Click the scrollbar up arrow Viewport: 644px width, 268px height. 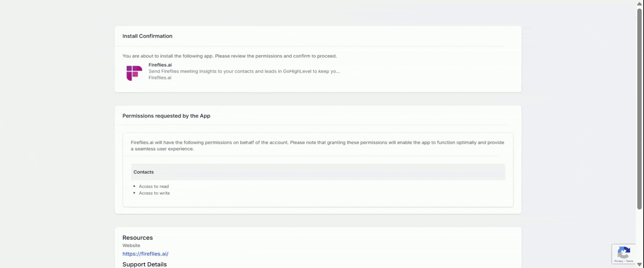pyautogui.click(x=639, y=4)
